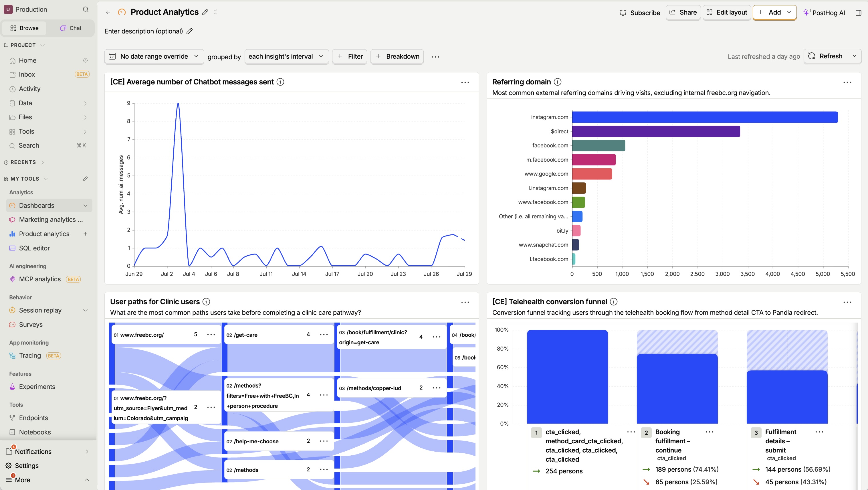
Task: Open more options for Telehealth funnel card
Action: pyautogui.click(x=847, y=302)
